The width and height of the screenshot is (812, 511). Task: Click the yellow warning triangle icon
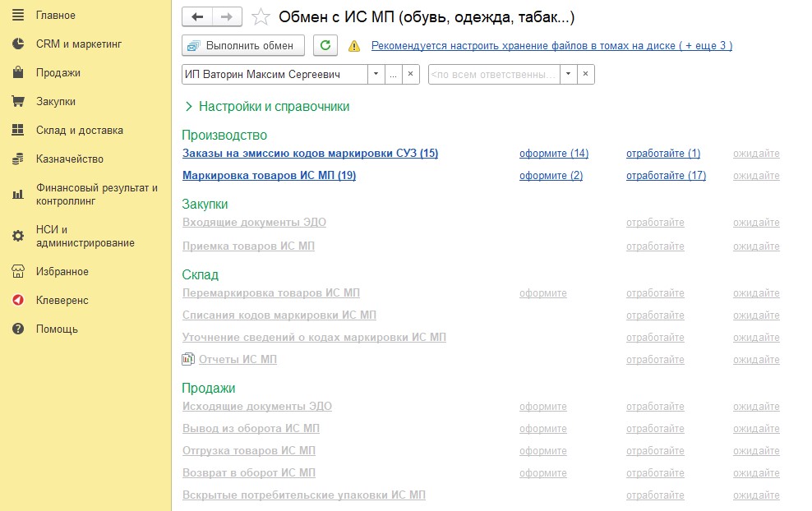353,46
